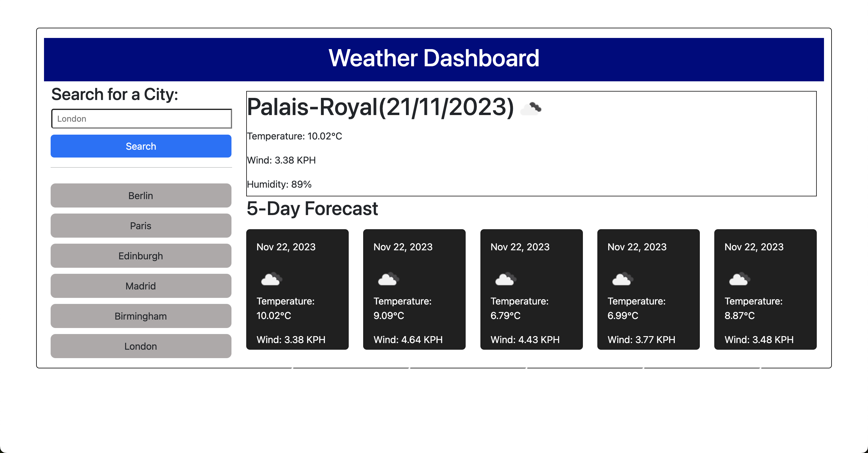This screenshot has height=453, width=868.
Task: Click the Wind: 4.43 KPH text
Action: [x=525, y=339]
